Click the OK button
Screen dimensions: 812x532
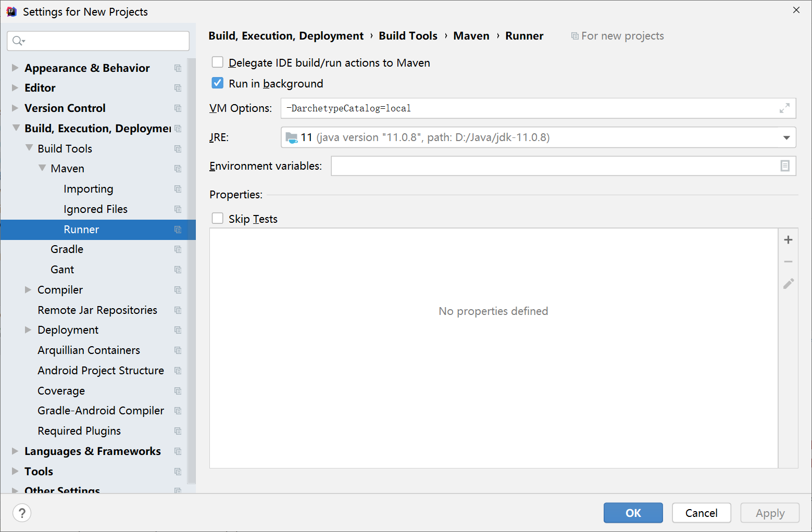click(633, 513)
